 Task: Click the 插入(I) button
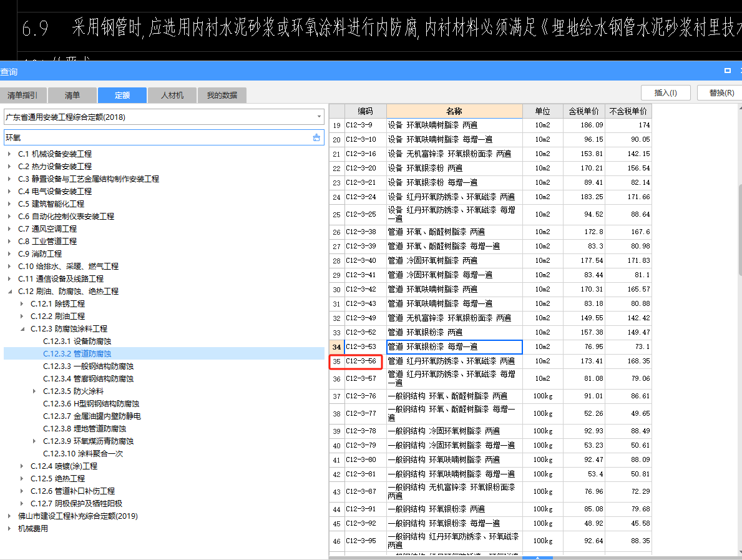[x=665, y=93]
